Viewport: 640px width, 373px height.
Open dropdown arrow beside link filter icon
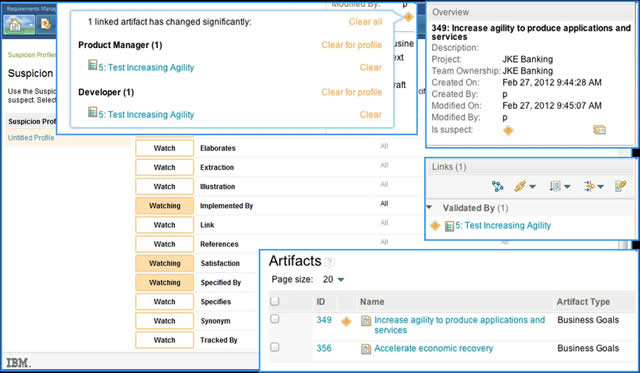click(x=600, y=187)
